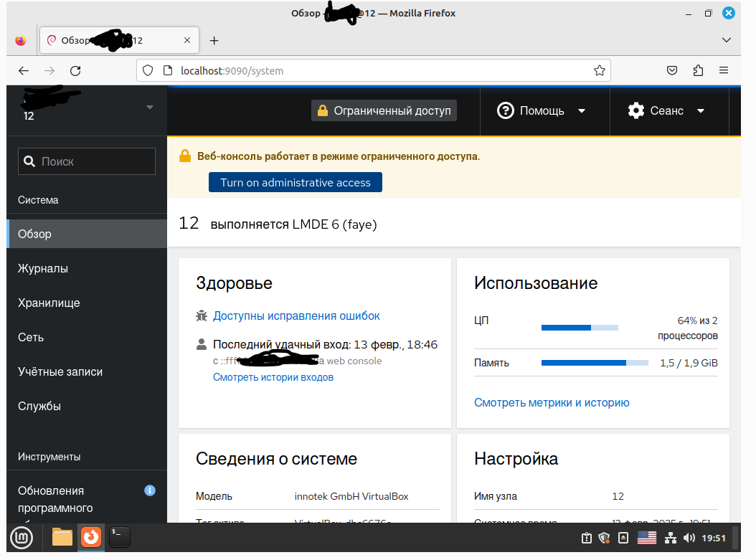
Task: Open the Firefox hamburger menu
Action: click(723, 71)
